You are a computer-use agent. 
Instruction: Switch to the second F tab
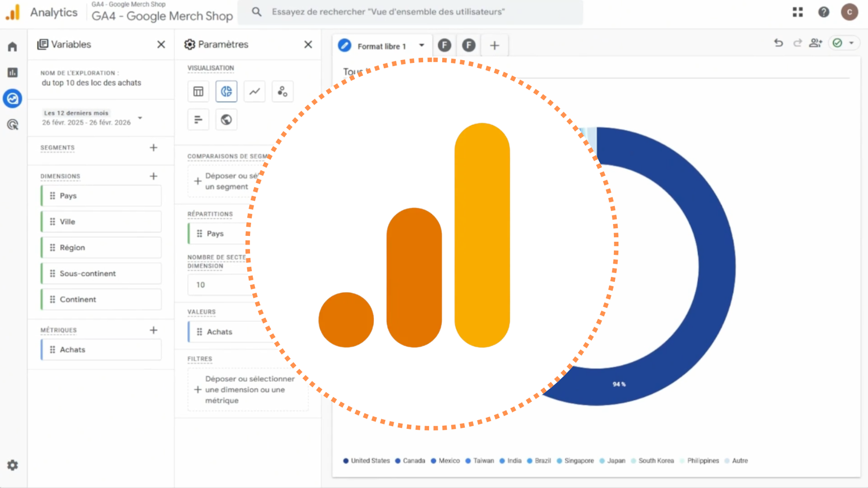(x=468, y=45)
